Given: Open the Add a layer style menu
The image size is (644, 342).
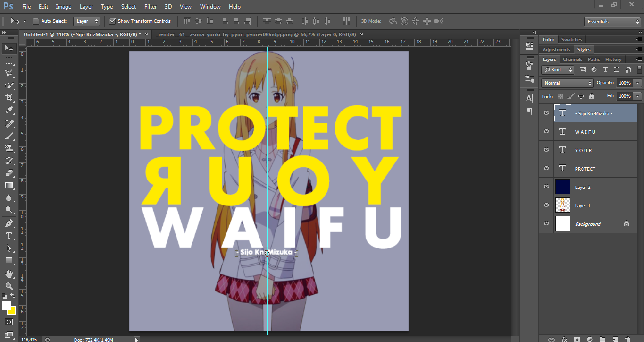Looking at the screenshot, I should 565,339.
